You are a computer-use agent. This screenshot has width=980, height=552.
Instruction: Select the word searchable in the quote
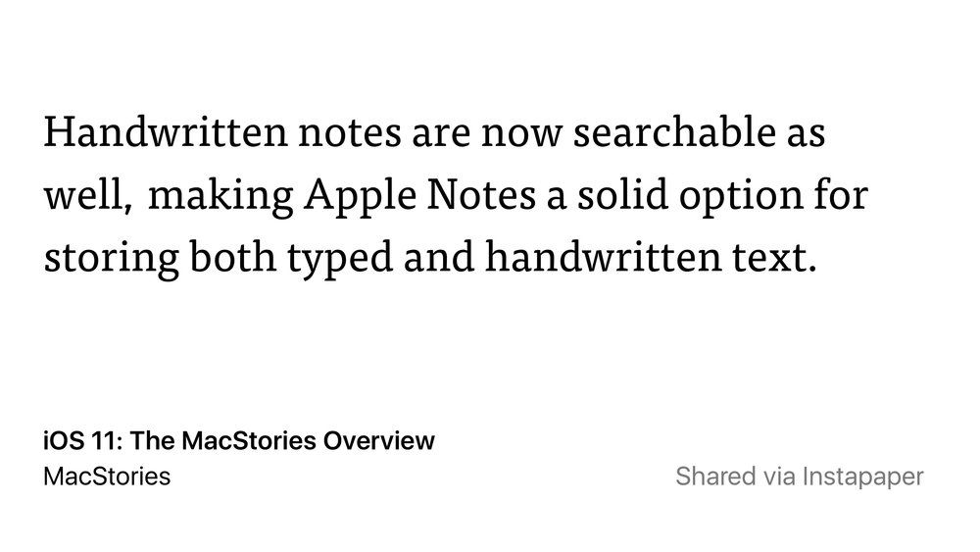[674, 132]
